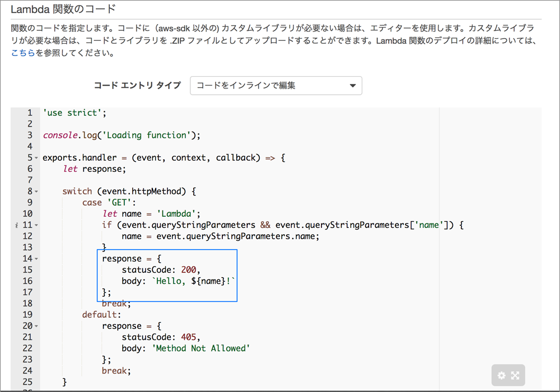Viewport: 560px width, 392px height.
Task: Click the こちら documentation link
Action: (x=23, y=53)
